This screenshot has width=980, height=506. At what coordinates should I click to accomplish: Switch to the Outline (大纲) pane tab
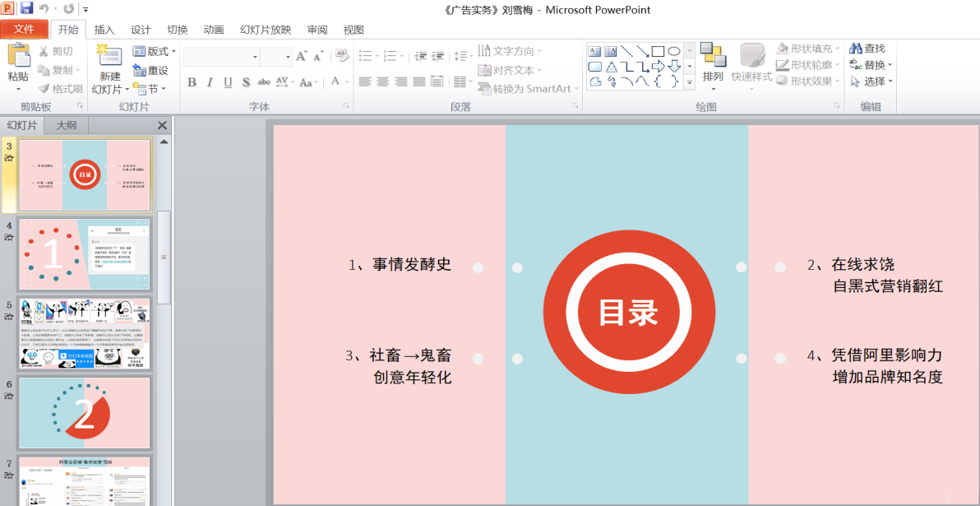point(67,125)
